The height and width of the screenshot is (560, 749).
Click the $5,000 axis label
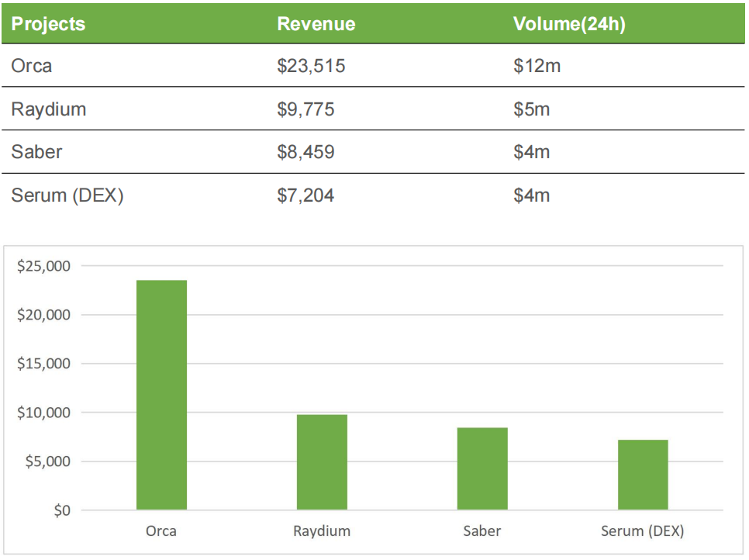tap(48, 461)
